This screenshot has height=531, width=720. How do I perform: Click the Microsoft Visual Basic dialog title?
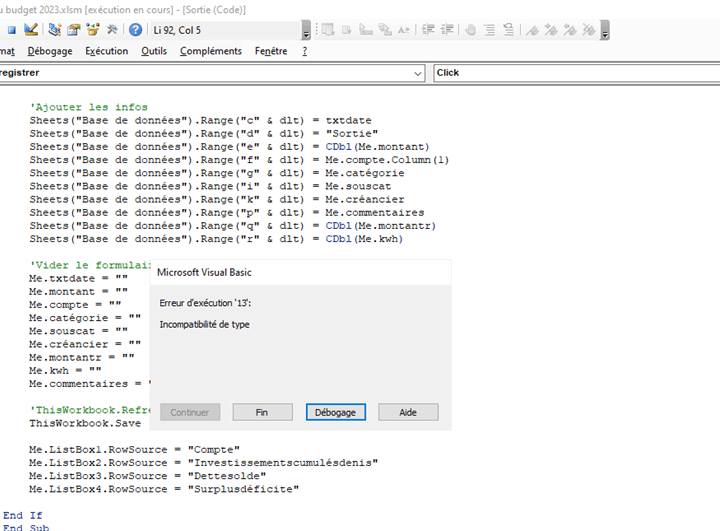(x=204, y=272)
